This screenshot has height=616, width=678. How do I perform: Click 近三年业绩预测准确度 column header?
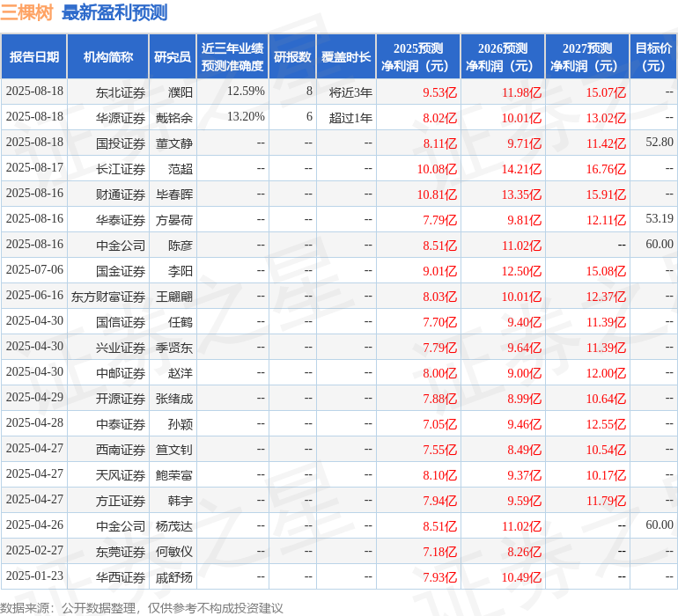pyautogui.click(x=232, y=56)
